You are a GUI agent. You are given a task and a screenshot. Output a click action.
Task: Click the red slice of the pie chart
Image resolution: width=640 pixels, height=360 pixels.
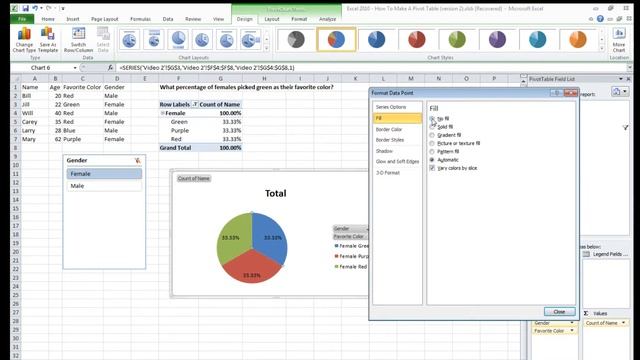tap(251, 267)
